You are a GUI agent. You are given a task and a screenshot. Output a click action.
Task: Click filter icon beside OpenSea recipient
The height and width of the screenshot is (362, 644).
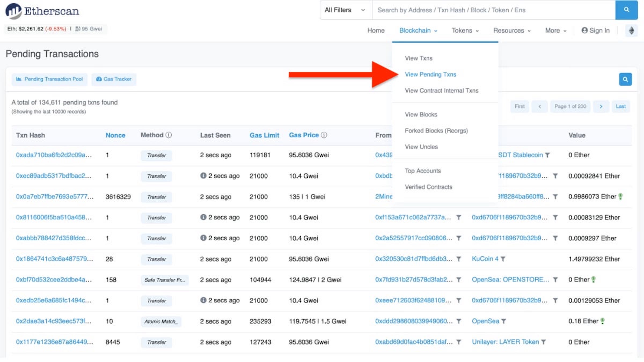pos(504,321)
